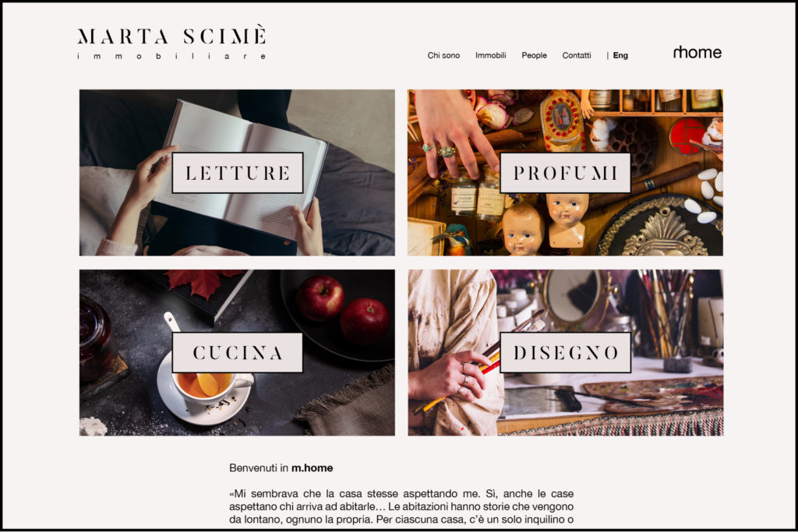Select the PROFUMI label box

(566, 173)
